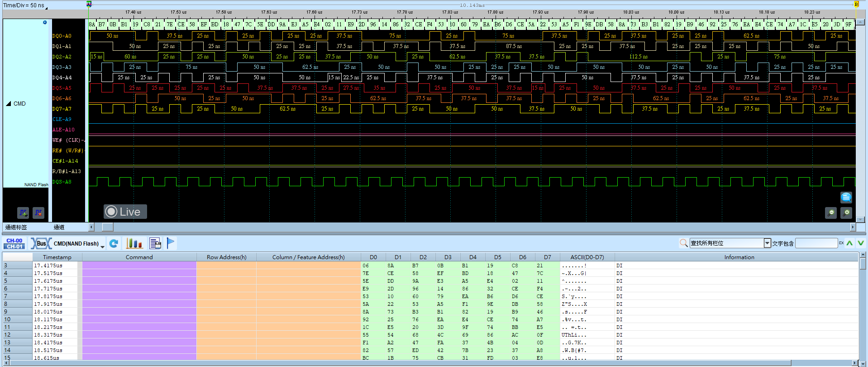Find previous match with the up arrow
This screenshot has height=367, width=868.
[x=849, y=243]
